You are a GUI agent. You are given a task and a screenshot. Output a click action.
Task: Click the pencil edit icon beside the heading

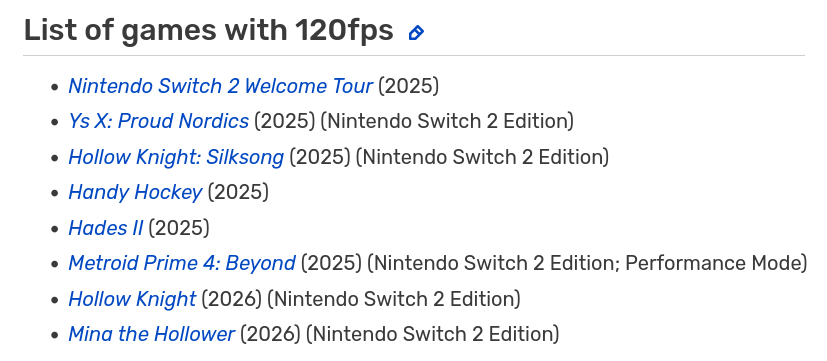[x=416, y=33]
